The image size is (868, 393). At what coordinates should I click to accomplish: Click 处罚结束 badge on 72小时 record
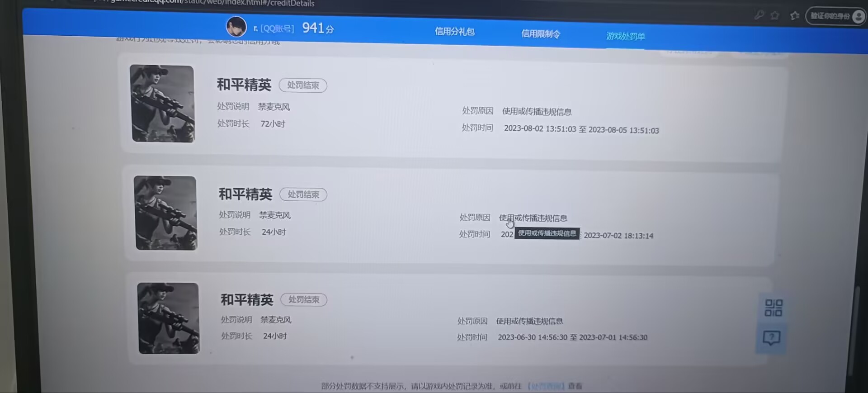pos(303,85)
